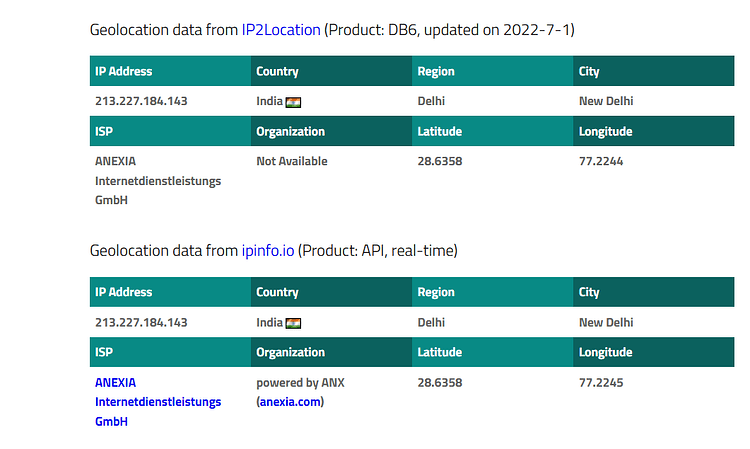Click 'New Delhi' city in ipinfo.io table
Screen dimensions: 750x449
tap(606, 322)
